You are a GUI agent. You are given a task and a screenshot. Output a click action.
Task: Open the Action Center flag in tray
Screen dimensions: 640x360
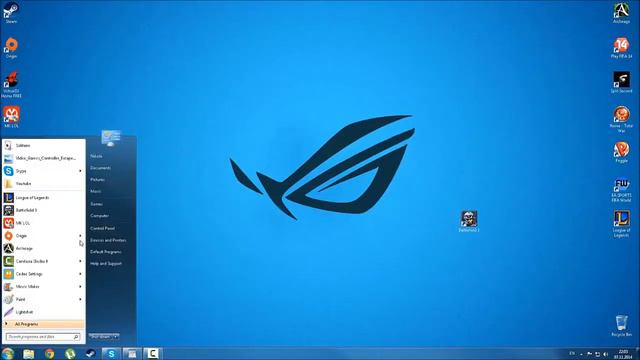589,354
